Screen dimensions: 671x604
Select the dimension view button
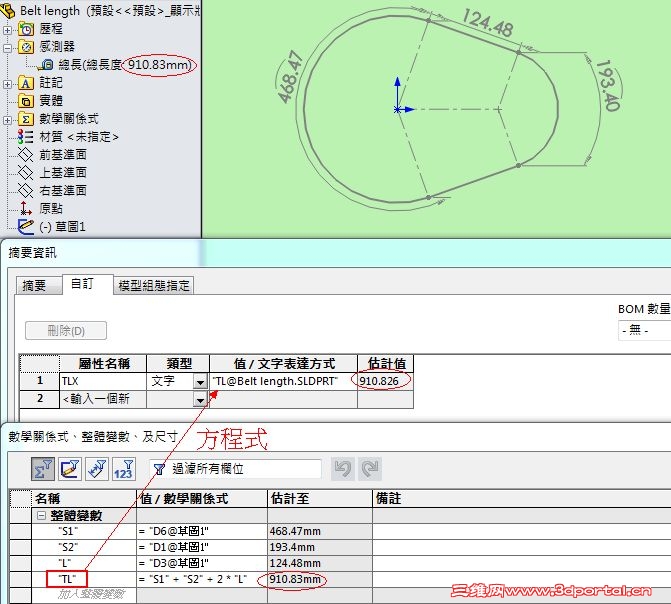pos(97,469)
